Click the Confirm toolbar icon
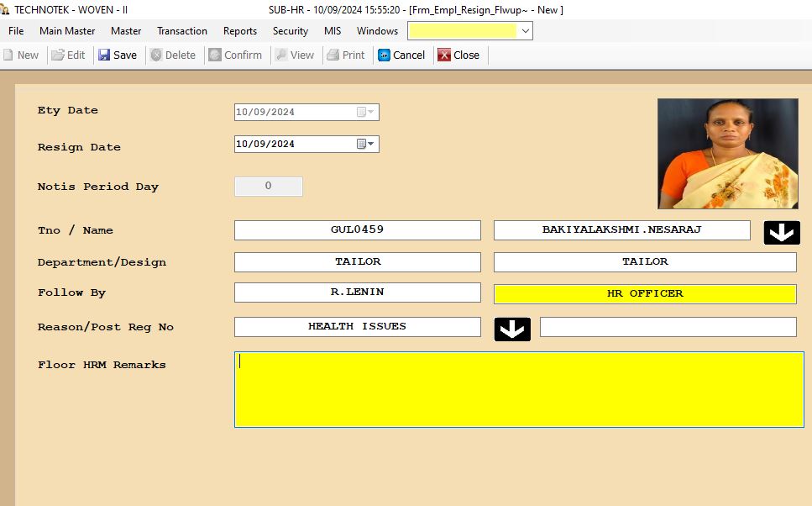Image resolution: width=812 pixels, height=506 pixels. [216, 55]
